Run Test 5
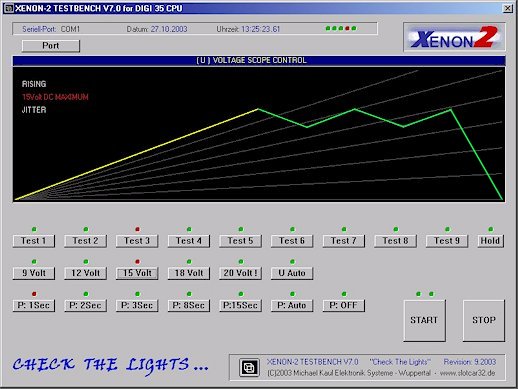This screenshot has width=518, height=389. tap(240, 241)
